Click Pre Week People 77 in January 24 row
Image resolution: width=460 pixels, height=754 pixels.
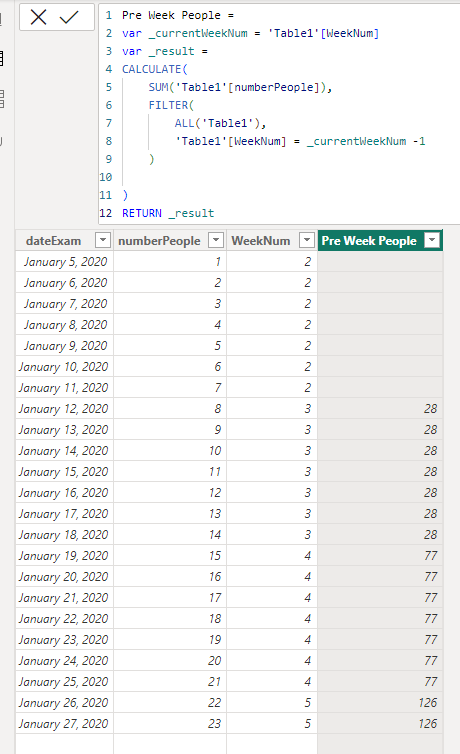(380, 661)
